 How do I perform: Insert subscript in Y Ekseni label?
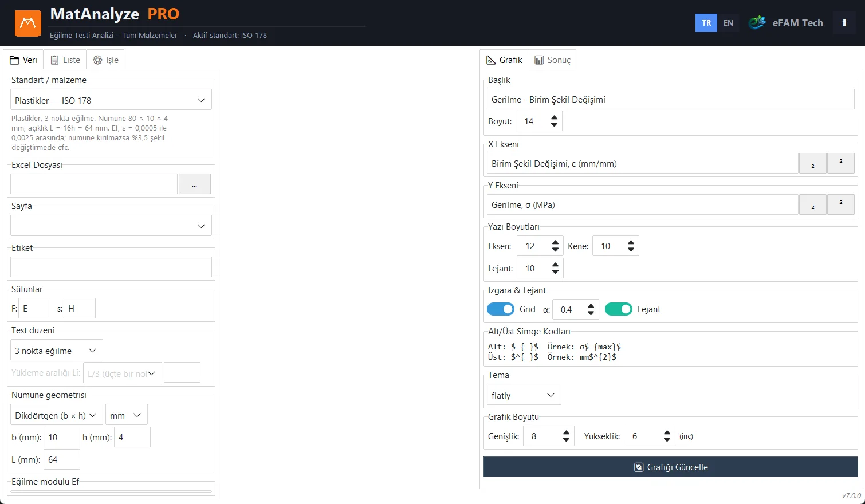[x=812, y=205]
